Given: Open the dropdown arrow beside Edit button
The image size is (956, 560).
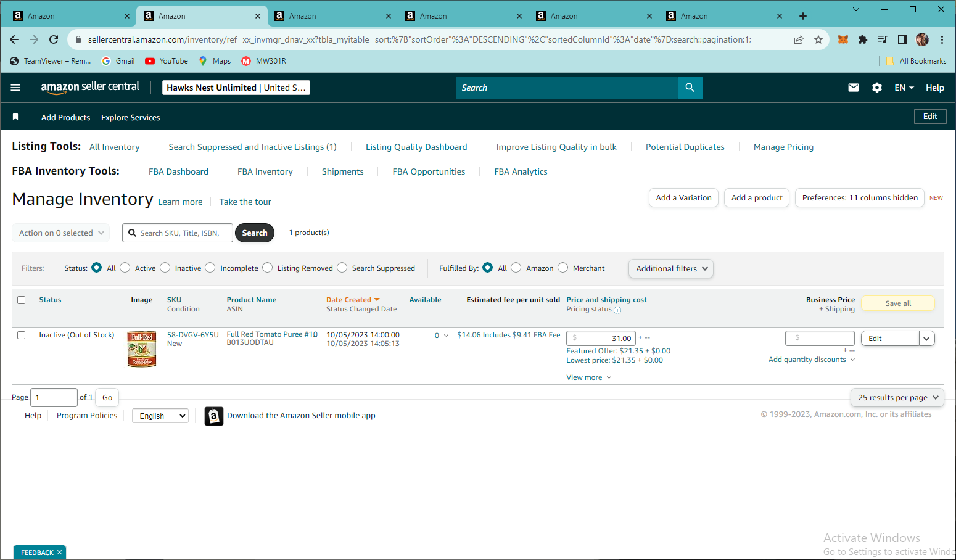Looking at the screenshot, I should [x=926, y=339].
